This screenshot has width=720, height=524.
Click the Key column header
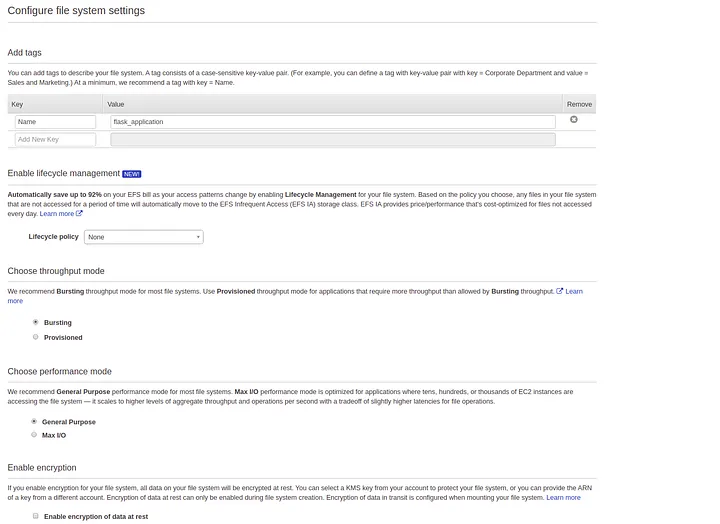point(17,104)
